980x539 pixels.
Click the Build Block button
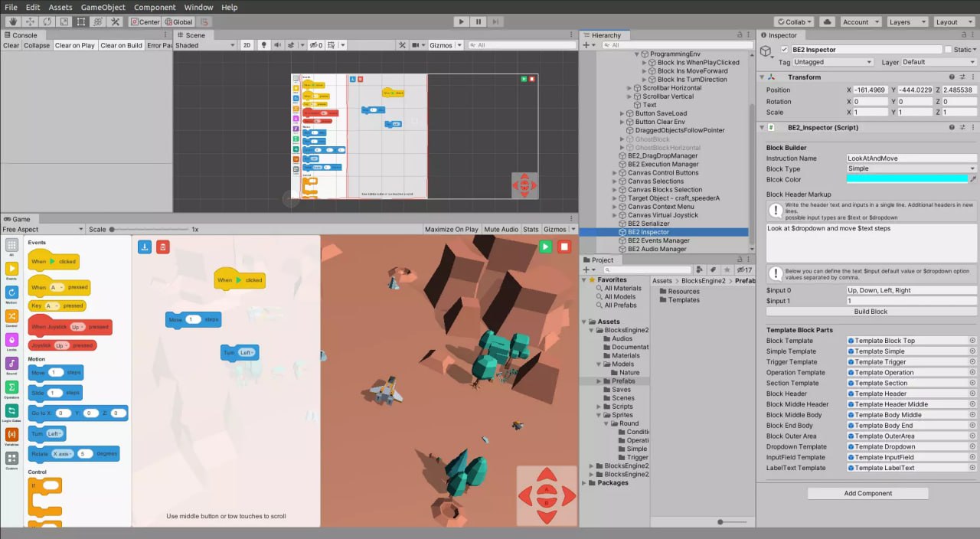pyautogui.click(x=869, y=311)
